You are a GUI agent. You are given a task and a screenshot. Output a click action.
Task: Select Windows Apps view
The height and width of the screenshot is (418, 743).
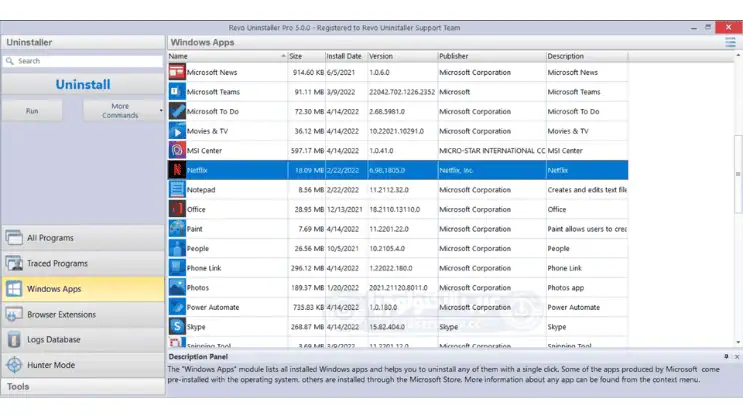(83, 289)
